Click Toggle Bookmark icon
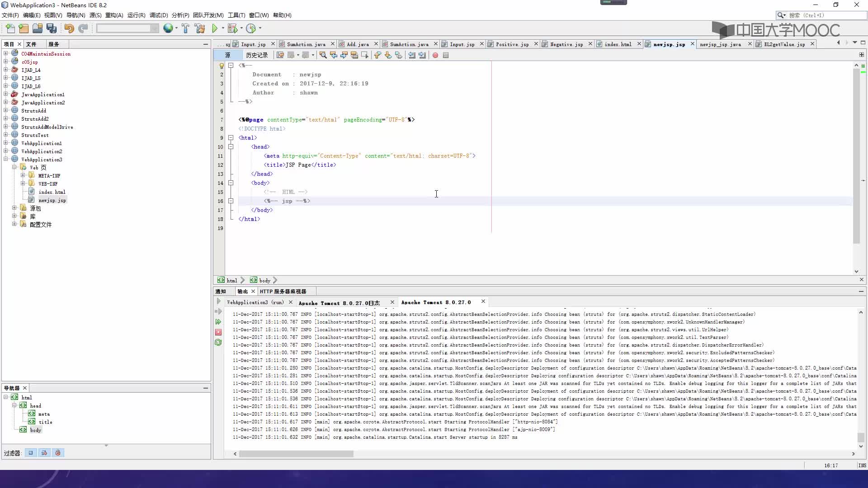 (x=398, y=55)
